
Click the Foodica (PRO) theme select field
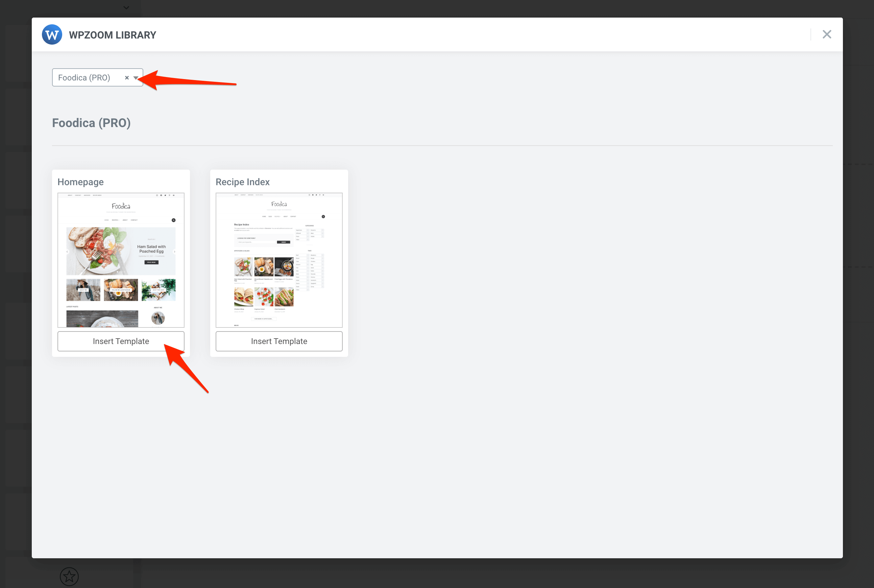[97, 78]
